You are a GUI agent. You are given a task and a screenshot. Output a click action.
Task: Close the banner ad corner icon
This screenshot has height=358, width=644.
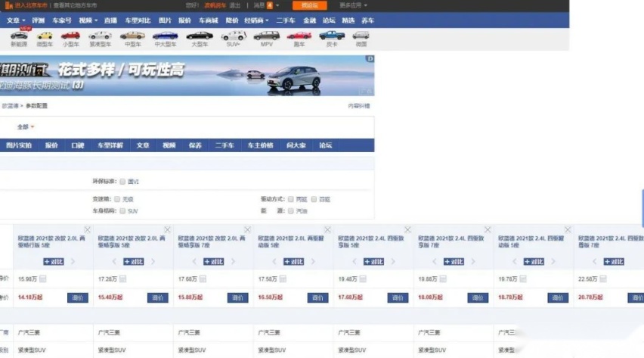370,59
